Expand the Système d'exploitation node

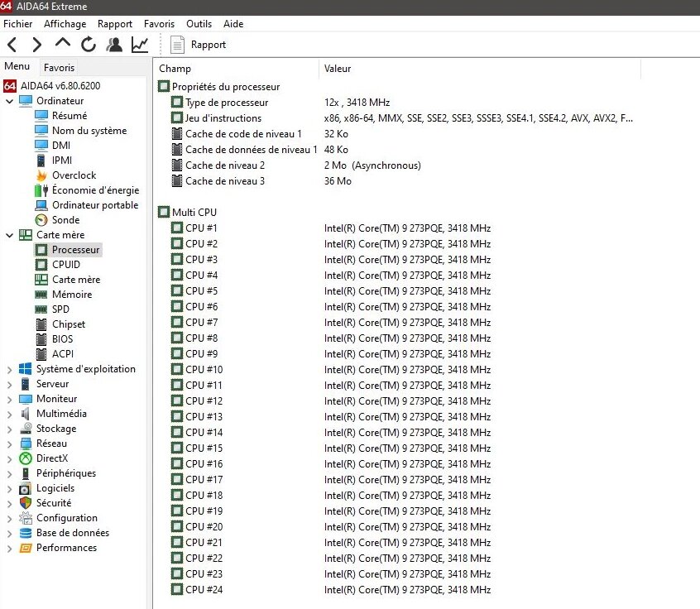pos(9,370)
